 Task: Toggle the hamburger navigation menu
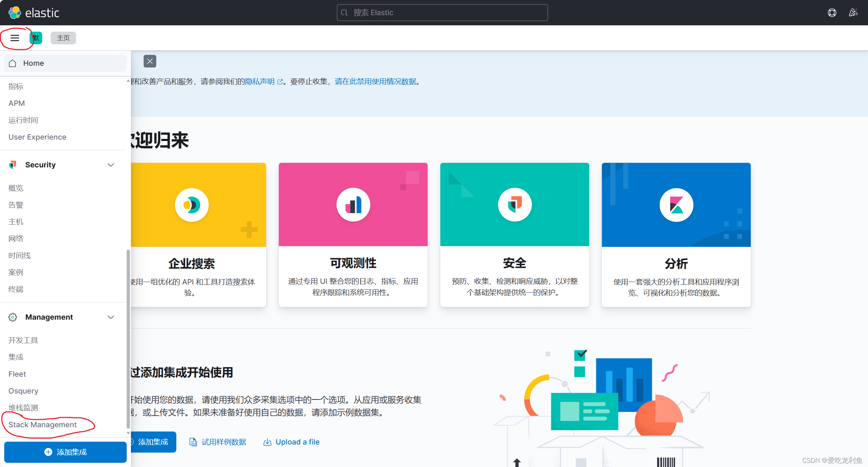(x=15, y=38)
